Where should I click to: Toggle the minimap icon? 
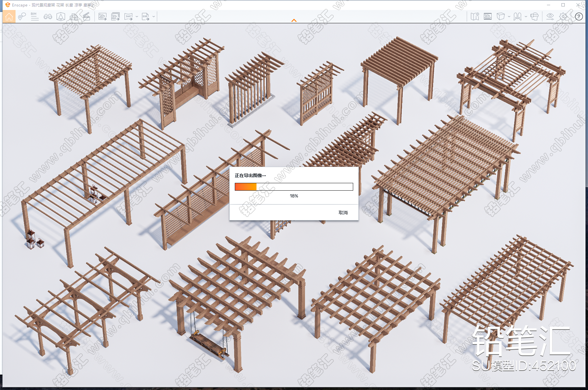point(475,16)
